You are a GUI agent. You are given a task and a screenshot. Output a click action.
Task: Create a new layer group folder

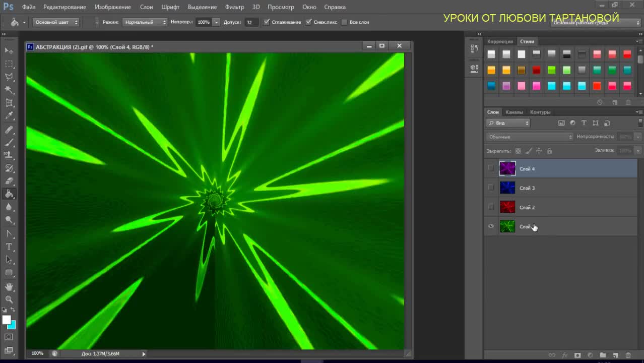[603, 355]
